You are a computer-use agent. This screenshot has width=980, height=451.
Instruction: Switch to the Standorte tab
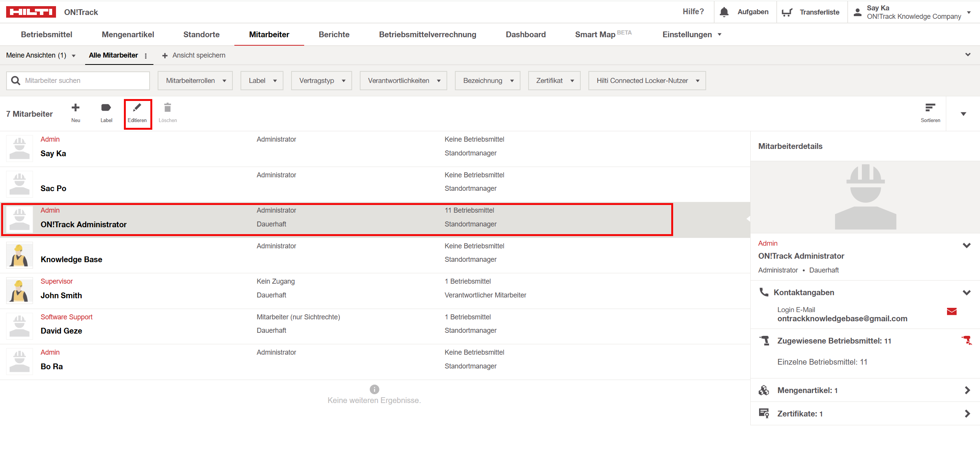tap(201, 35)
